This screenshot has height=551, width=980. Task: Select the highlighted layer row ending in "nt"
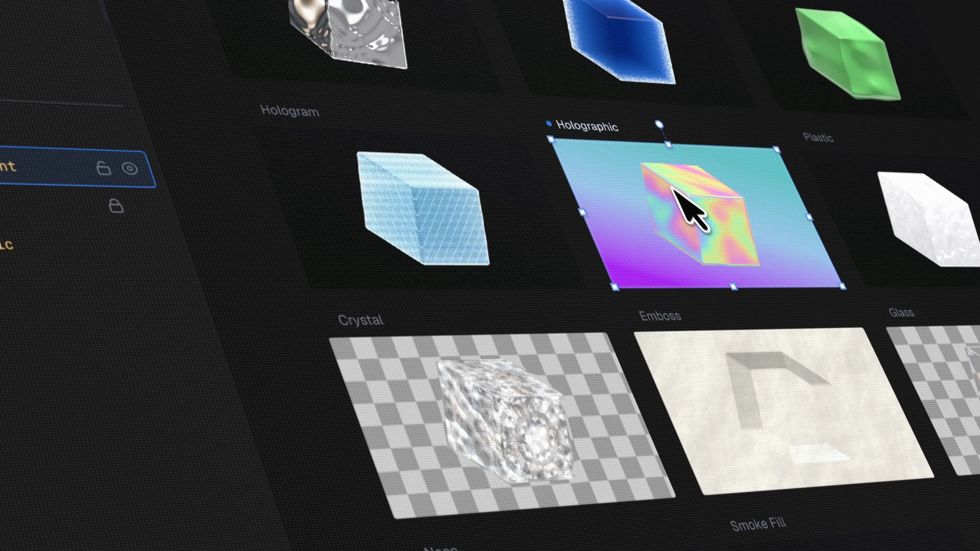(78, 167)
